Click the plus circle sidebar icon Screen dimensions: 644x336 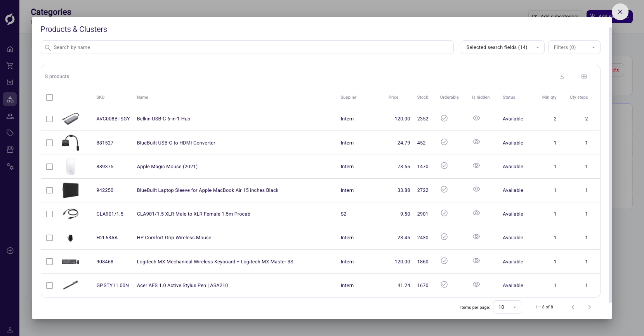tap(10, 251)
